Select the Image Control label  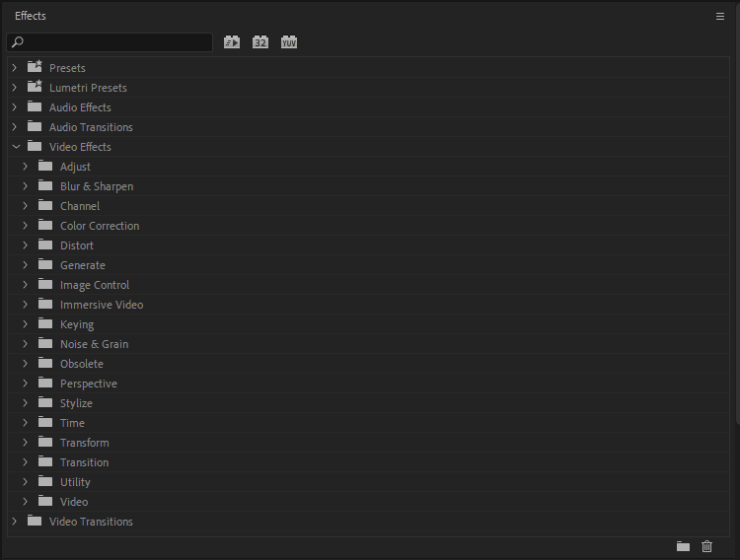click(x=95, y=285)
